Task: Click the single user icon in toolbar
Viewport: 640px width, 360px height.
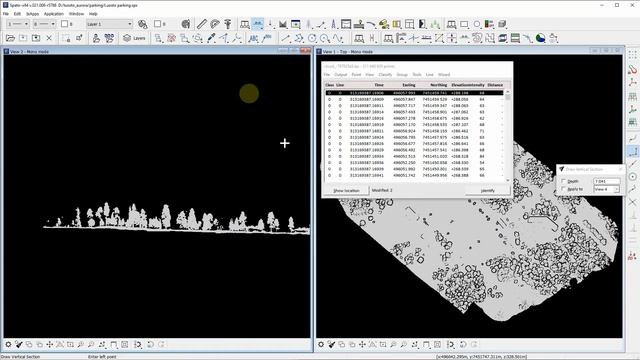Action: pyautogui.click(x=96, y=38)
